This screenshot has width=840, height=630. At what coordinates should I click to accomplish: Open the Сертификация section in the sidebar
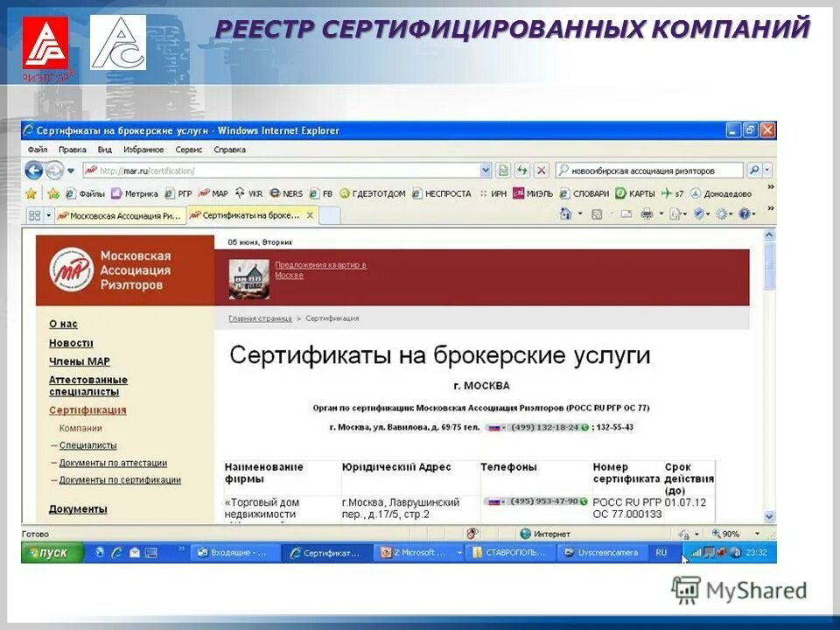(x=86, y=409)
